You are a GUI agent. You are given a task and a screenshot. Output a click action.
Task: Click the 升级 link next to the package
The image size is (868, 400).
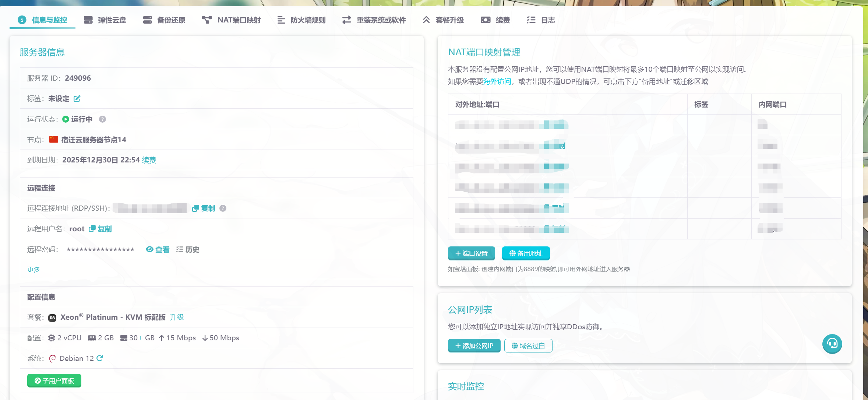(177, 317)
